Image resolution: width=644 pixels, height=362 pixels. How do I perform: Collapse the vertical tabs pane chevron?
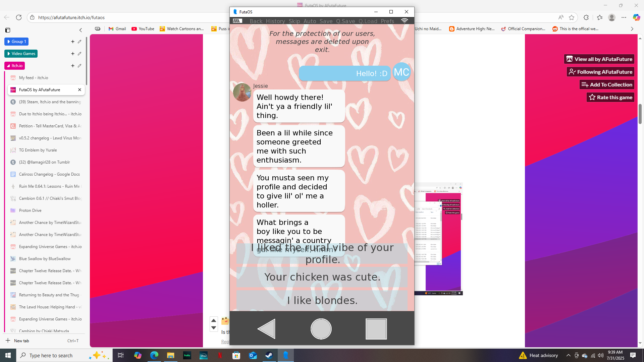point(80,30)
